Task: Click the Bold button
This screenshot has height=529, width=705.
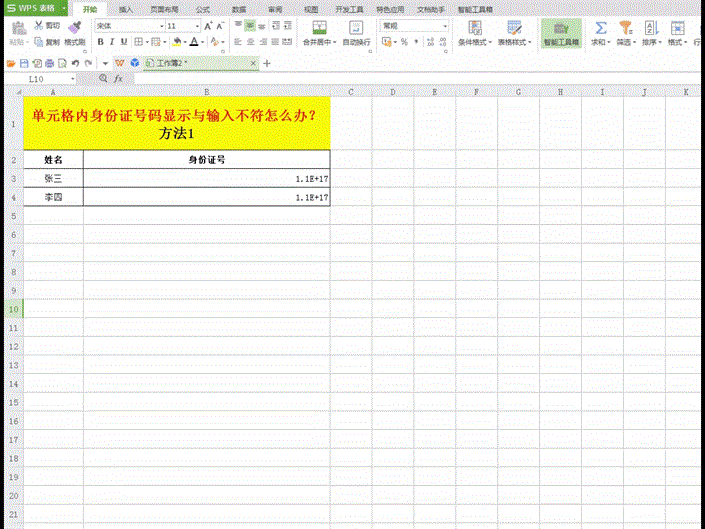Action: [x=99, y=42]
